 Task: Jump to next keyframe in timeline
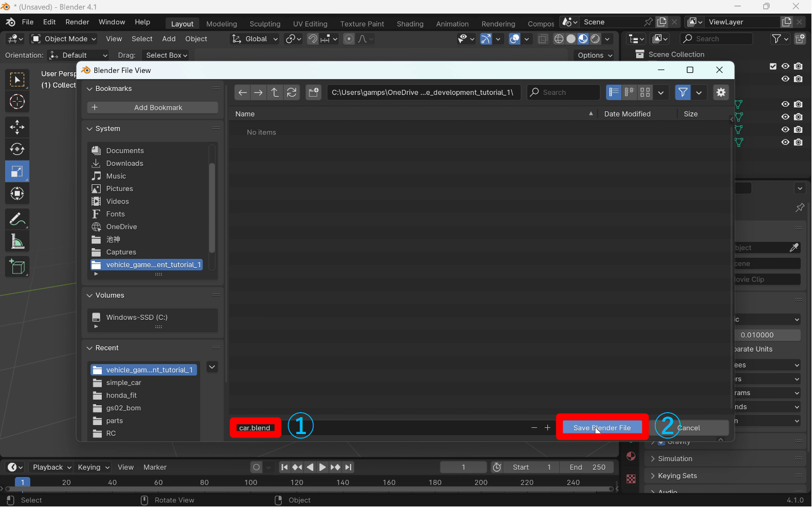(335, 467)
